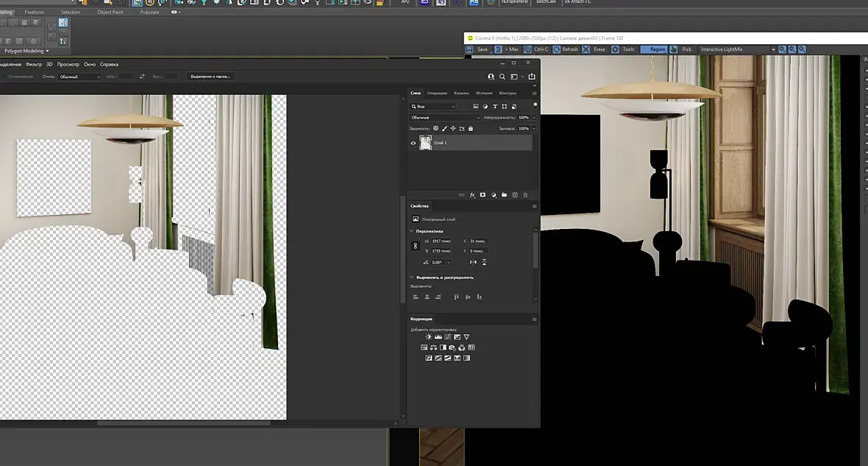This screenshot has width=868, height=466.
Task: Collapse the Выровнять и распределить section
Action: click(x=411, y=277)
